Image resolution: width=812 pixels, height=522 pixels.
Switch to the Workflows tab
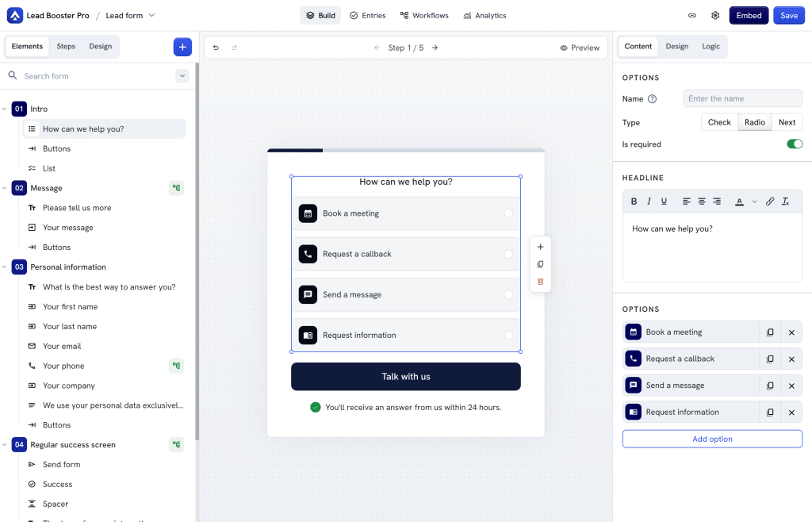coord(424,16)
